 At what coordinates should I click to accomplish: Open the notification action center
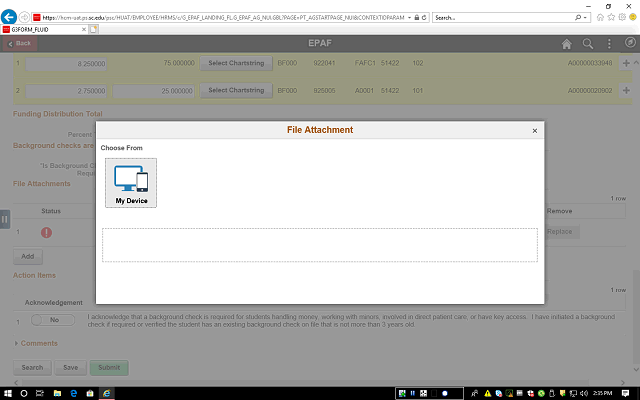pyautogui.click(x=625, y=393)
